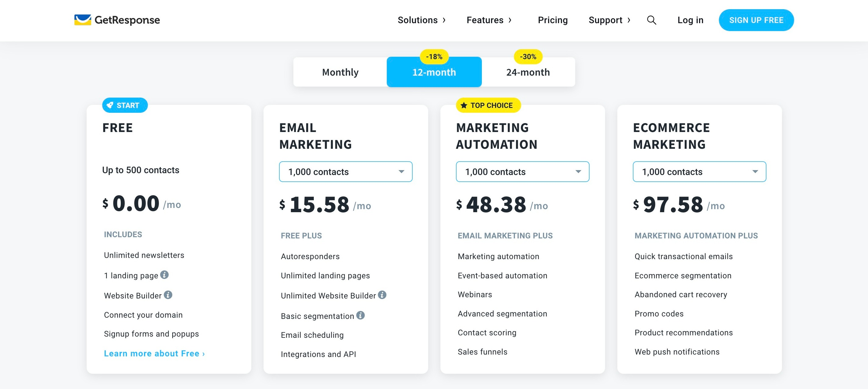Click 'Promo codes' feature
The image size is (868, 389).
[x=659, y=314]
